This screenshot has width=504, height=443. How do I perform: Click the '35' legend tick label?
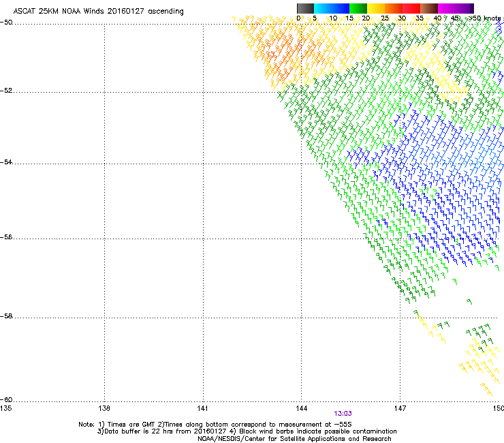420,18
